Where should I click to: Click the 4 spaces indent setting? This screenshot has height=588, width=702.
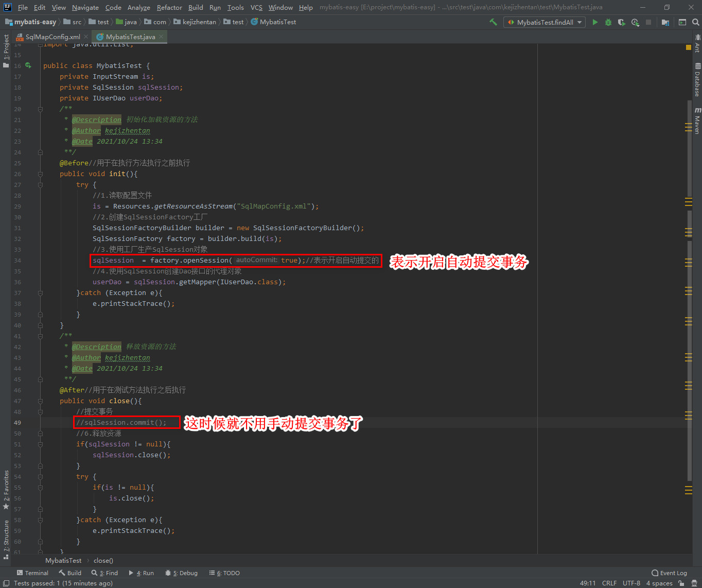[659, 583]
